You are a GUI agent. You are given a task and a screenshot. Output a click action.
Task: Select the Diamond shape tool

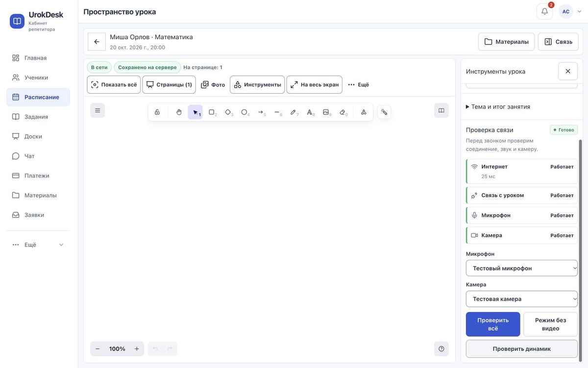click(x=228, y=112)
